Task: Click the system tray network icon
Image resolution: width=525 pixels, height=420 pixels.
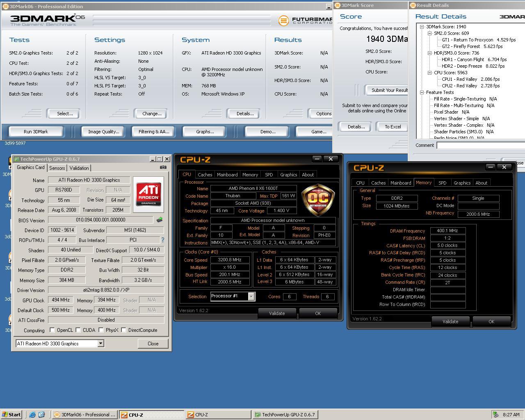Action: [496, 415]
